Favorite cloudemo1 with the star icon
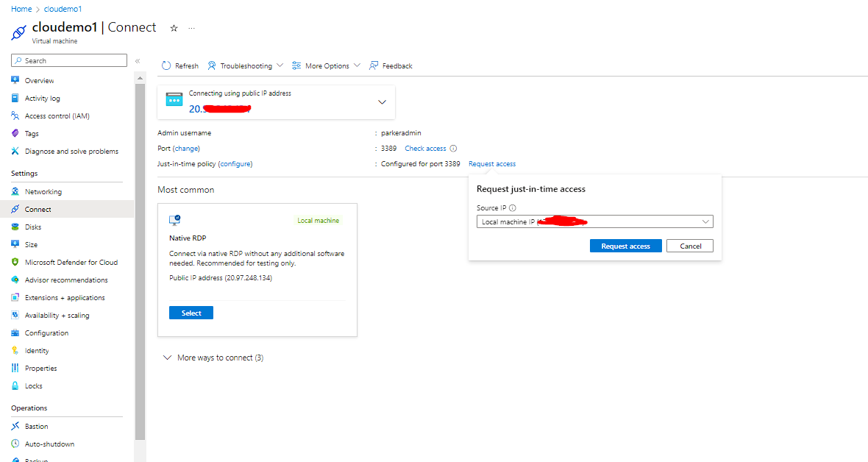This screenshot has width=868, height=462. [174, 28]
